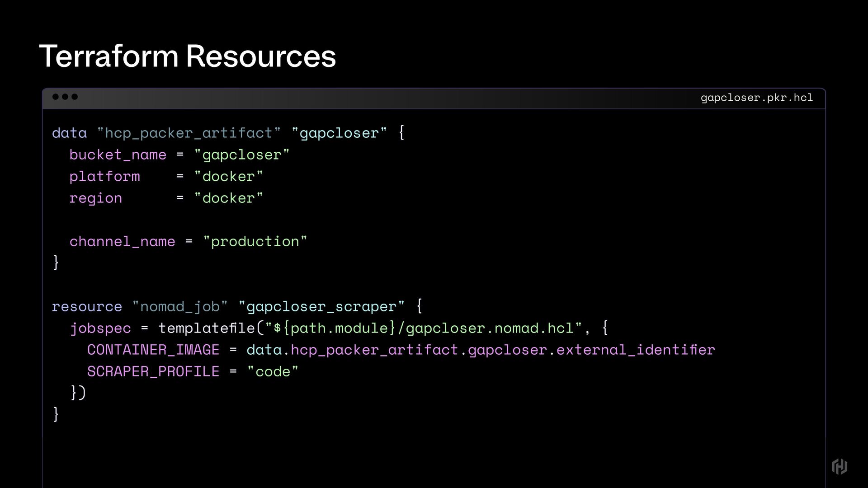Click the gapcloser.pkr.hcl filename label

click(x=757, y=98)
